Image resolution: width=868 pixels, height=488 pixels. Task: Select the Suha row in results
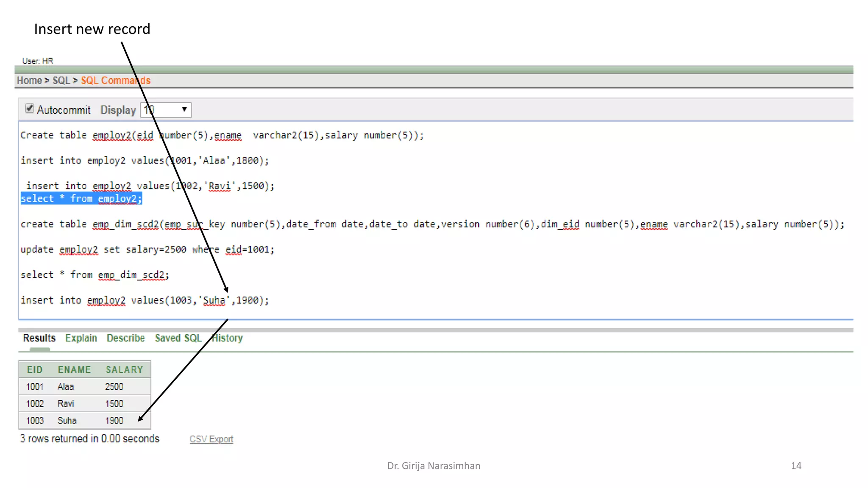pos(67,421)
